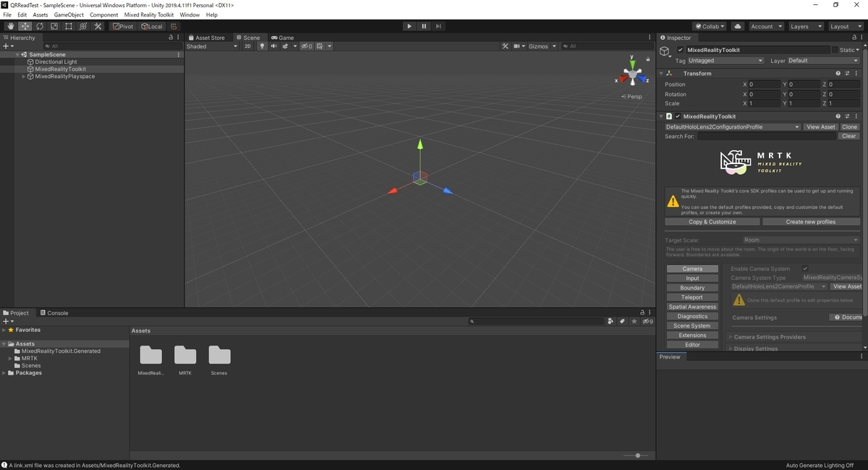Enable the Static checkbox
868x470 pixels.
[x=835, y=50]
